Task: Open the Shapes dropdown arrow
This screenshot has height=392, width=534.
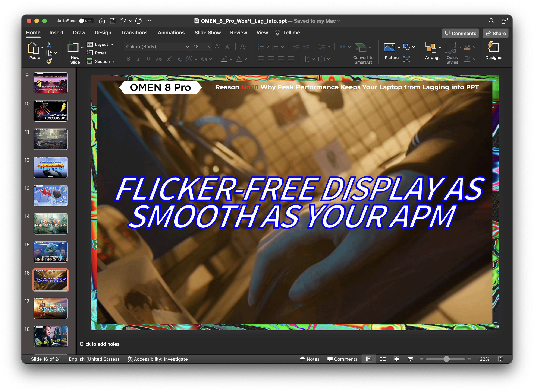Action: pos(414,47)
